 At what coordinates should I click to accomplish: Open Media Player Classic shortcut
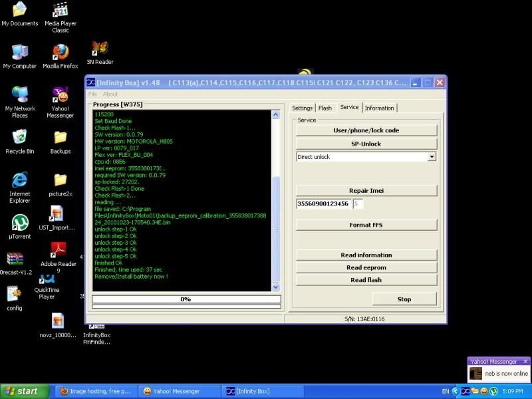click(61, 17)
